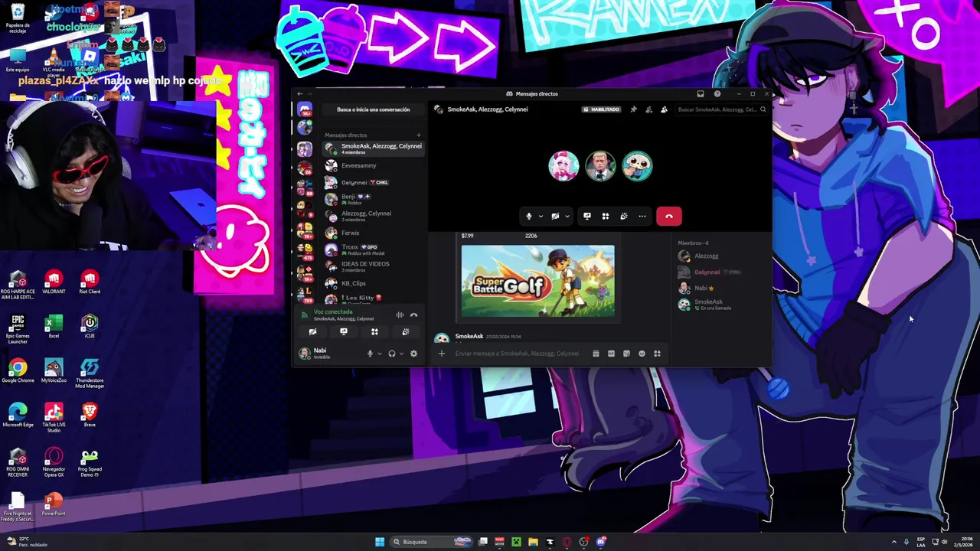
Task: Open Alezzogg, Celynnei 3 miembros group
Action: tap(373, 216)
